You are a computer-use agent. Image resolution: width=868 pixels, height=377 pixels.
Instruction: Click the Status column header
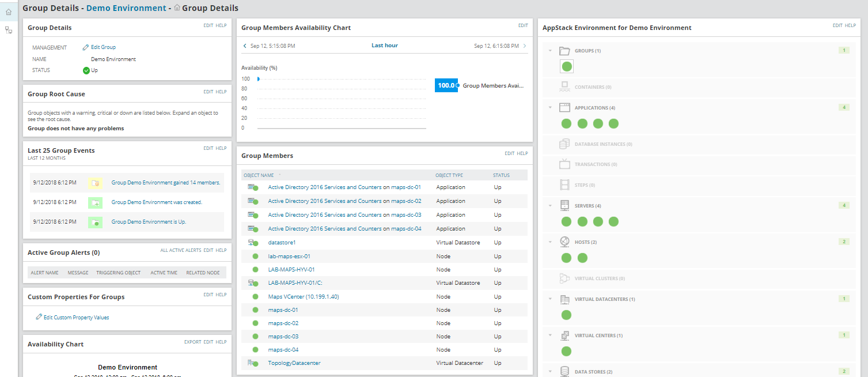point(501,175)
